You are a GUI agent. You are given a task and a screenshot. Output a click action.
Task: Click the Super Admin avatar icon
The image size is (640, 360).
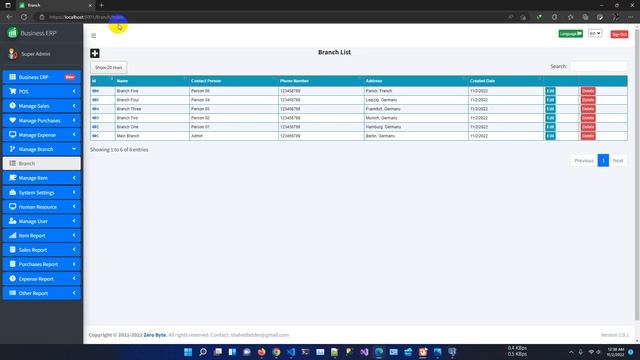[x=13, y=53]
